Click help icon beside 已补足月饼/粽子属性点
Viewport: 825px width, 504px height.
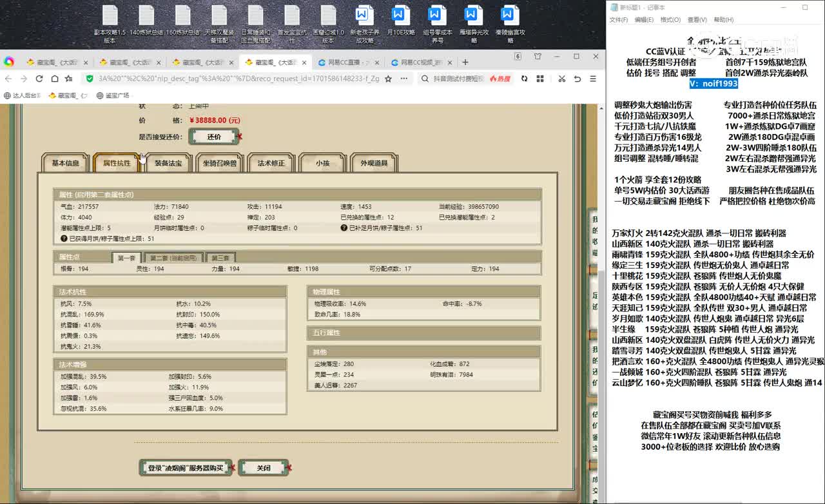pos(344,228)
